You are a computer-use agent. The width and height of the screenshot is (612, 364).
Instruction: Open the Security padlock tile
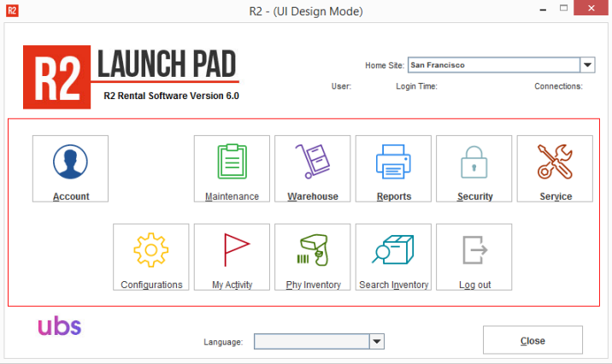474,168
